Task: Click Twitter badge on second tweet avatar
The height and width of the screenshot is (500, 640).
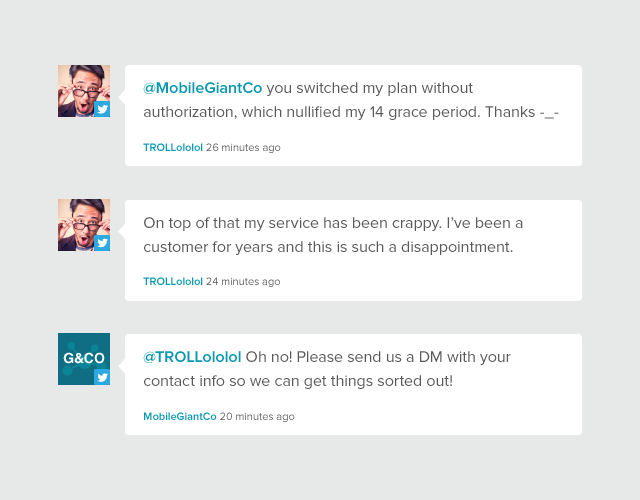Action: (x=102, y=243)
